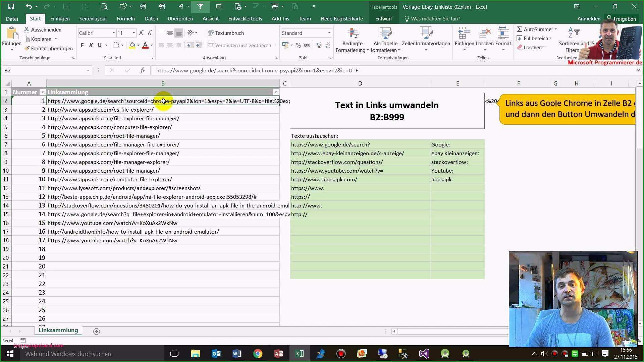Open the fill color dropdown arrow

tap(138, 45)
